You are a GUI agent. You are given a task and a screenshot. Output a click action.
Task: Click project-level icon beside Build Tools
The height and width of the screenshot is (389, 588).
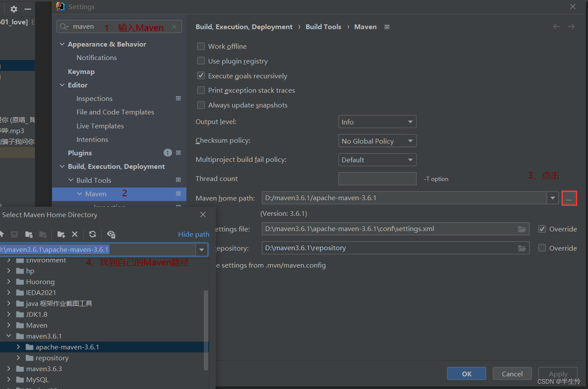(178, 180)
